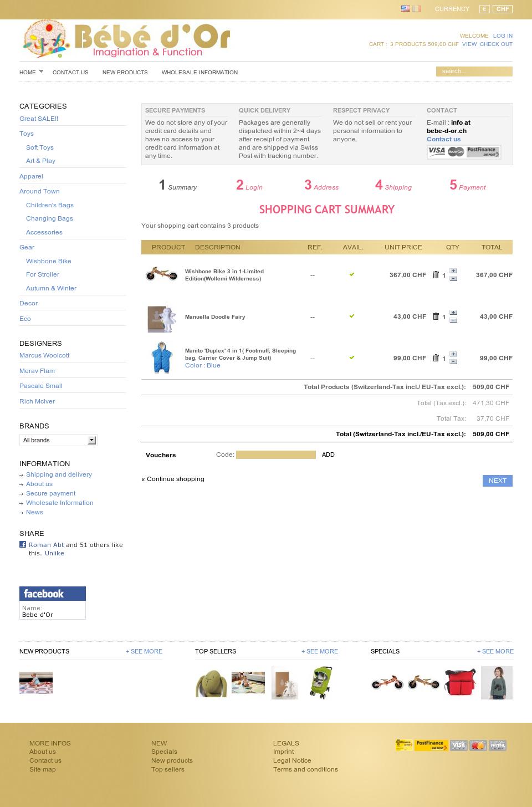See more Top Sellers
532x807 pixels.
[320, 651]
